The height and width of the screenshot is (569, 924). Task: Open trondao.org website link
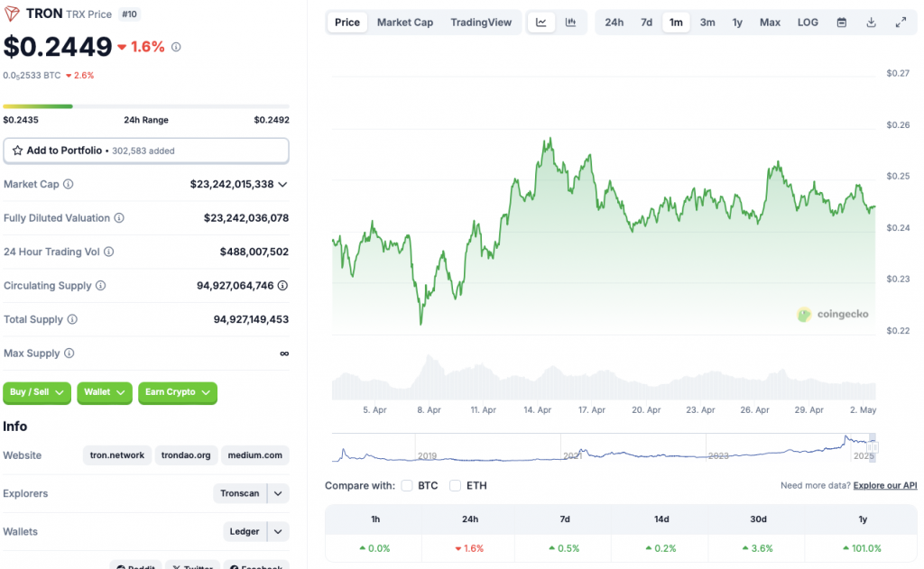click(186, 455)
